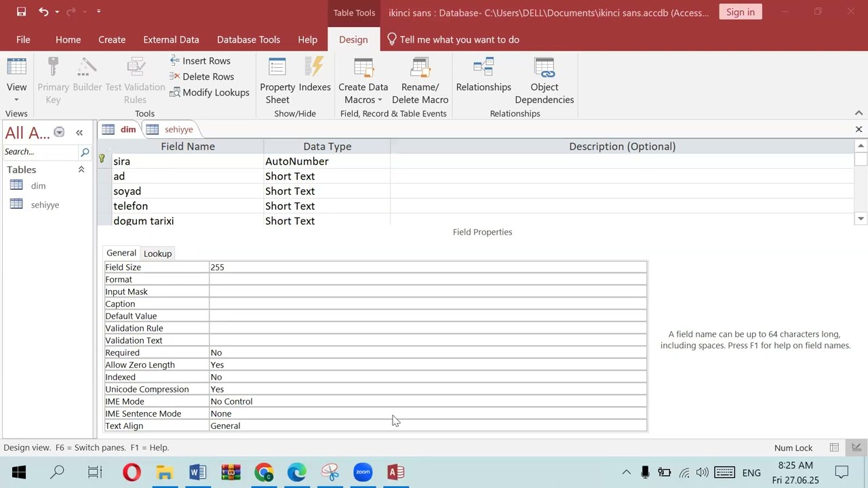Click the Input Mask property field
The height and width of the screenshot is (488, 868).
[x=427, y=291]
